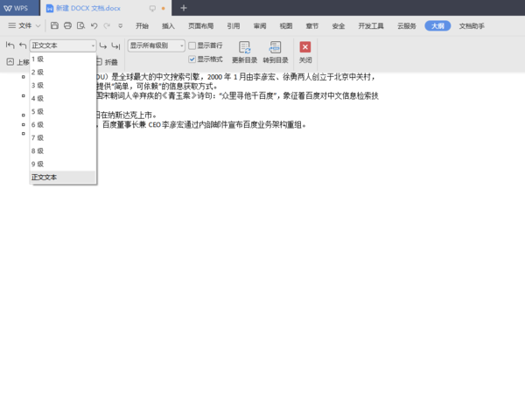
Task: Choose 7 级 from level list
Action: click(x=63, y=137)
